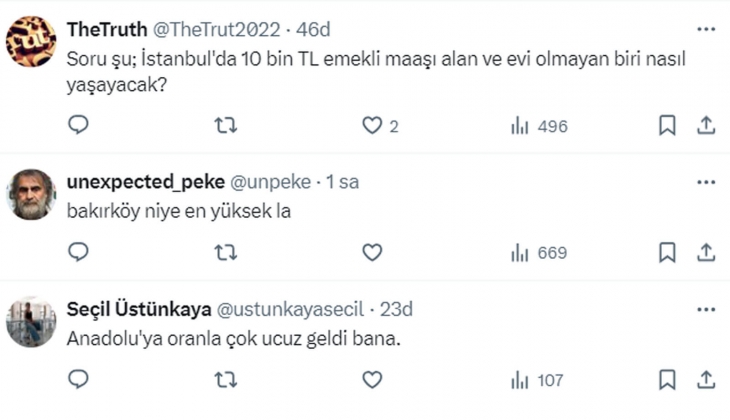Reply to unexpected_peke's tweet
Image resolution: width=730 pixels, height=420 pixels.
79,253
